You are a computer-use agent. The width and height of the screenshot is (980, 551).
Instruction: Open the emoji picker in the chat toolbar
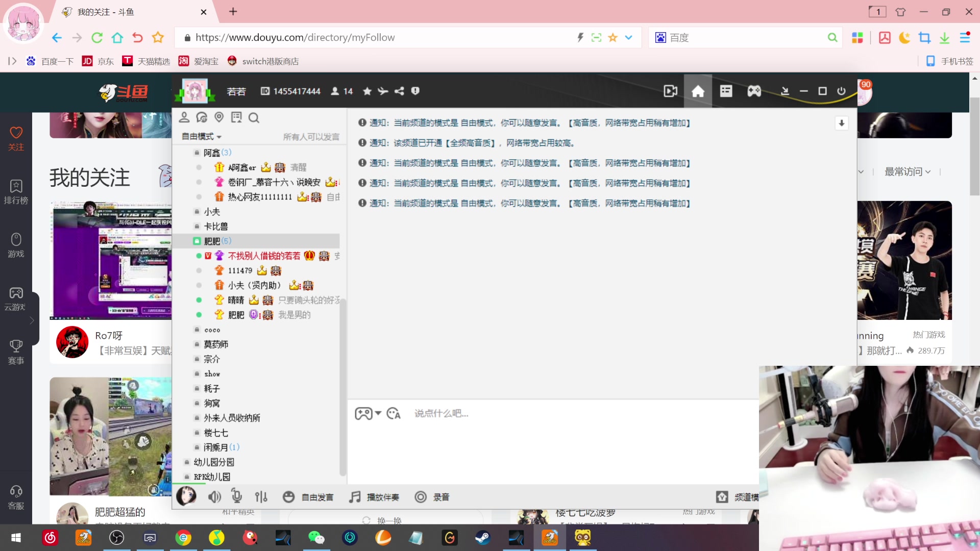[x=394, y=413]
